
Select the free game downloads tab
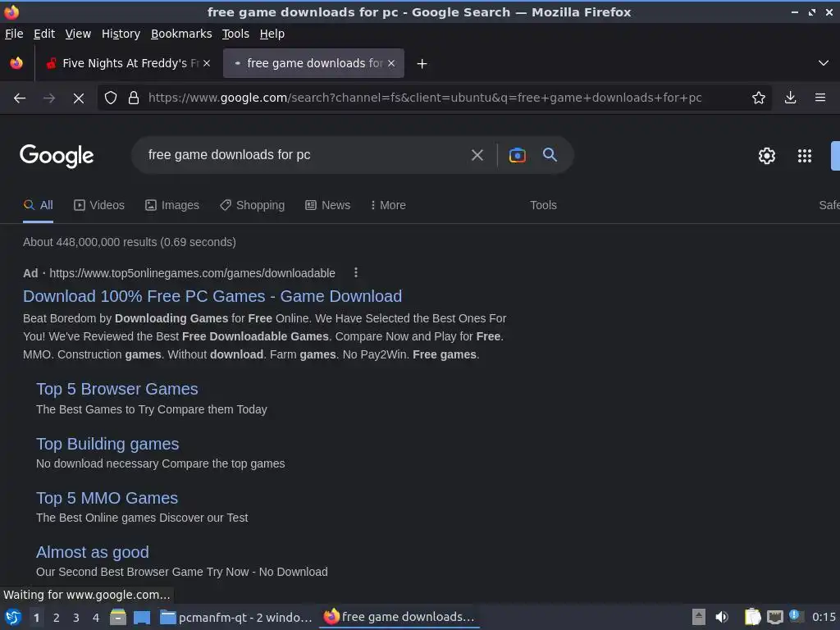[314, 63]
